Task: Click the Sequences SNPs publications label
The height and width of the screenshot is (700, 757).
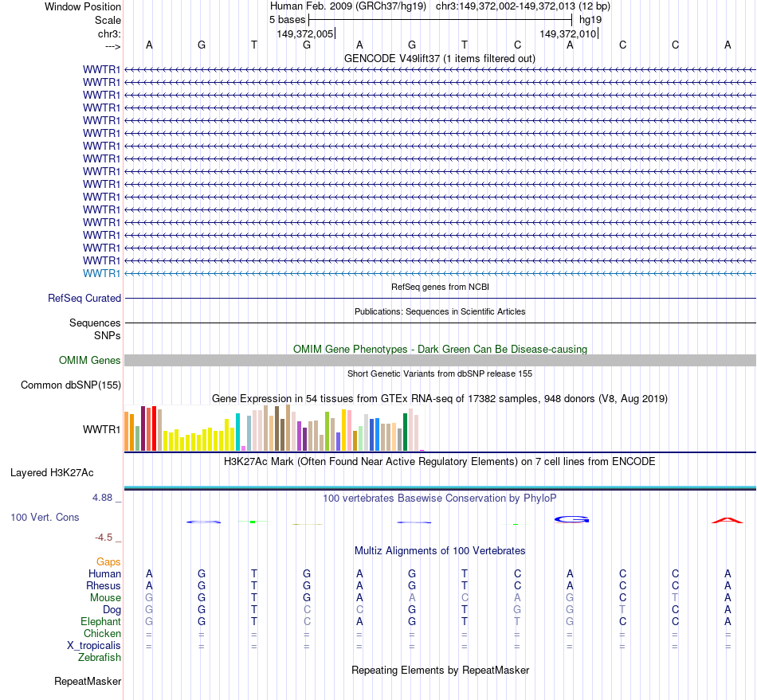Action: pyautogui.click(x=95, y=329)
